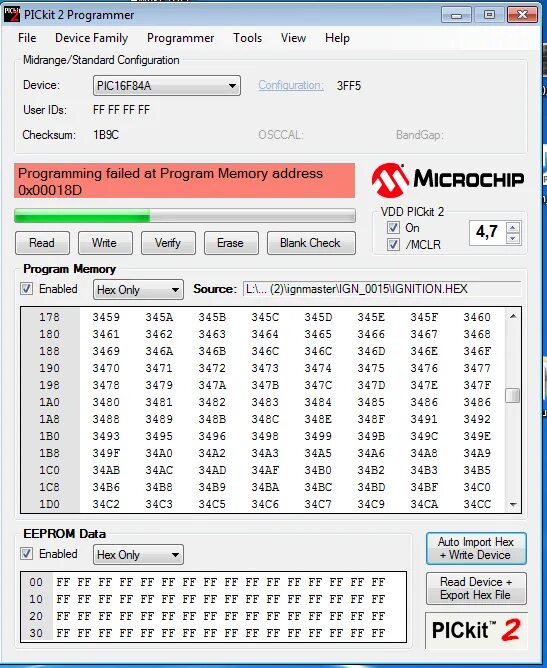Click first FF byte in EEPROM row 20
Image resolution: width=547 pixels, height=668 pixels.
point(63,616)
